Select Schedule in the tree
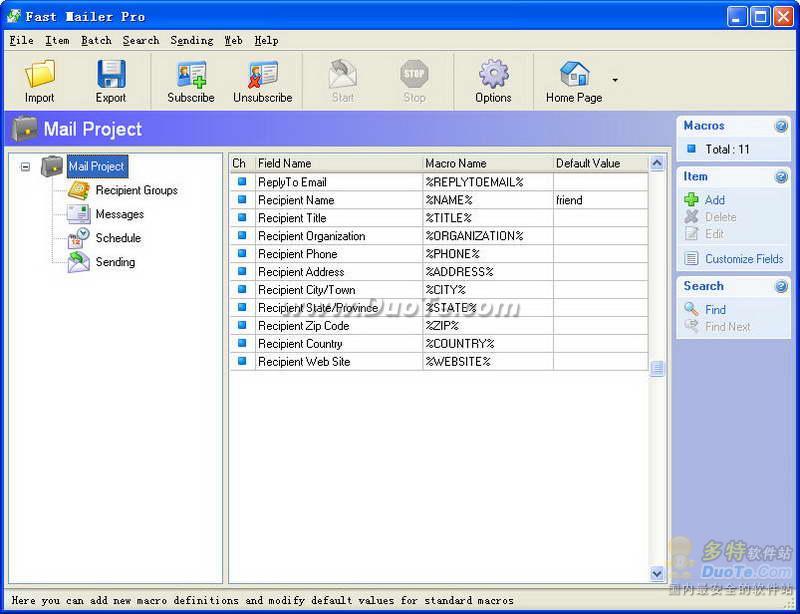Image resolution: width=800 pixels, height=614 pixels. [x=118, y=238]
